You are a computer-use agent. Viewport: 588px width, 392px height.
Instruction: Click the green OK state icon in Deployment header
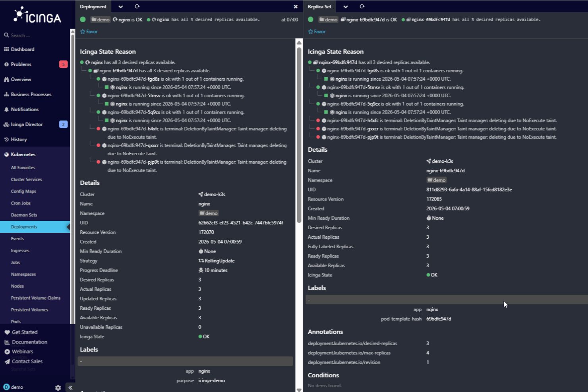click(83, 19)
